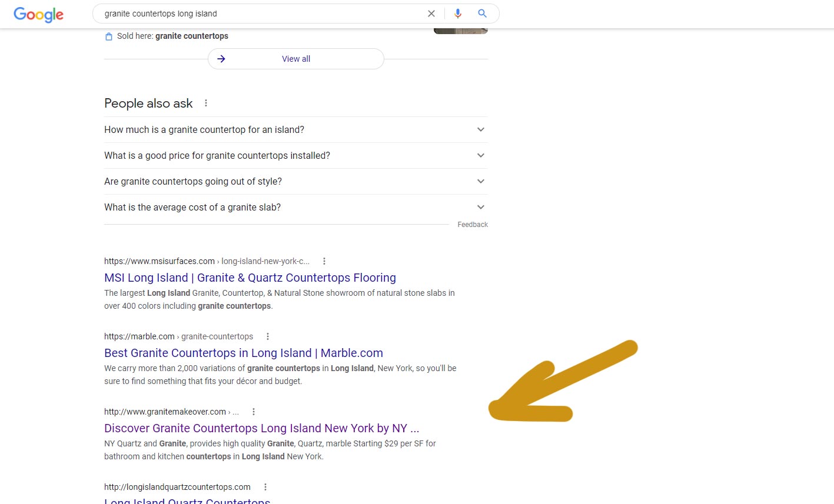Open Discover Granite Countertops Long Island New York result
This screenshot has width=834, height=504.
point(262,428)
